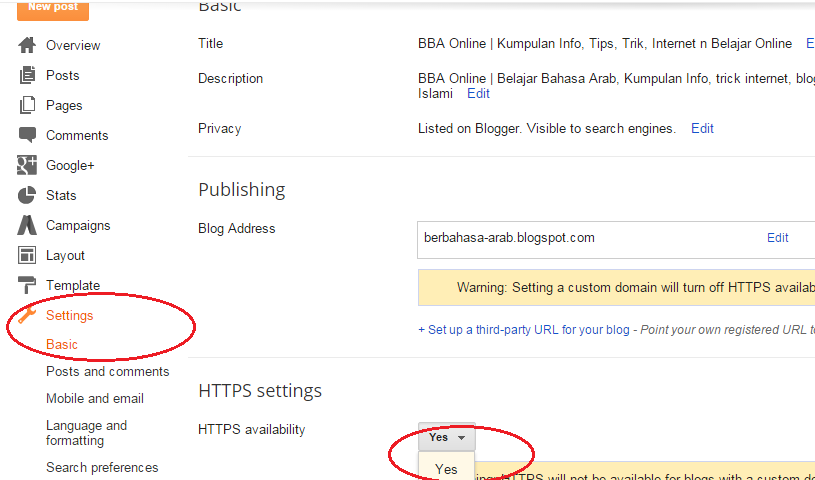Click the Pages icon in sidebar
The image size is (815, 480).
(27, 105)
